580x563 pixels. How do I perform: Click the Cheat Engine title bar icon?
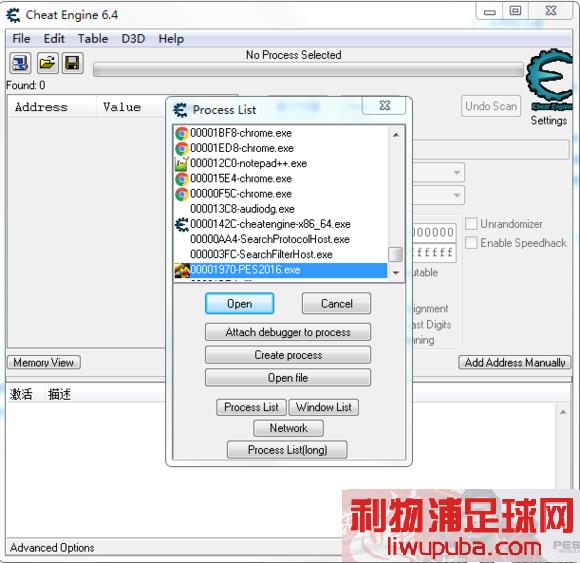point(13,15)
